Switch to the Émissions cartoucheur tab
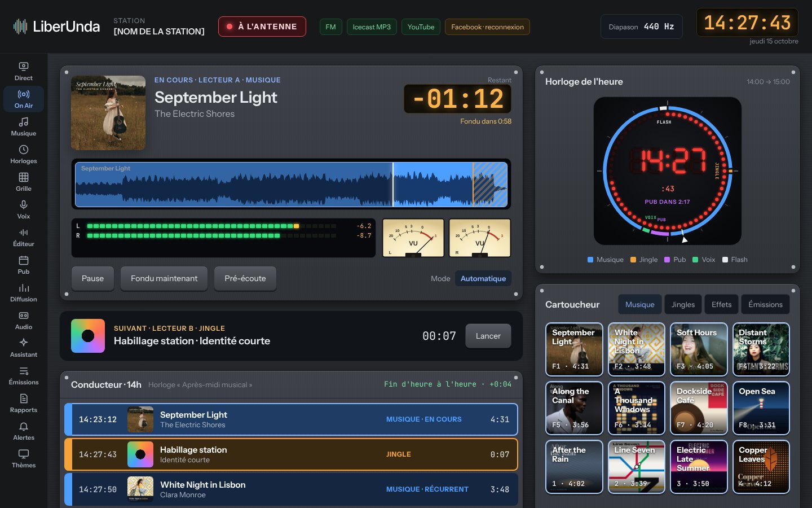Image resolution: width=812 pixels, height=508 pixels. [x=765, y=304]
